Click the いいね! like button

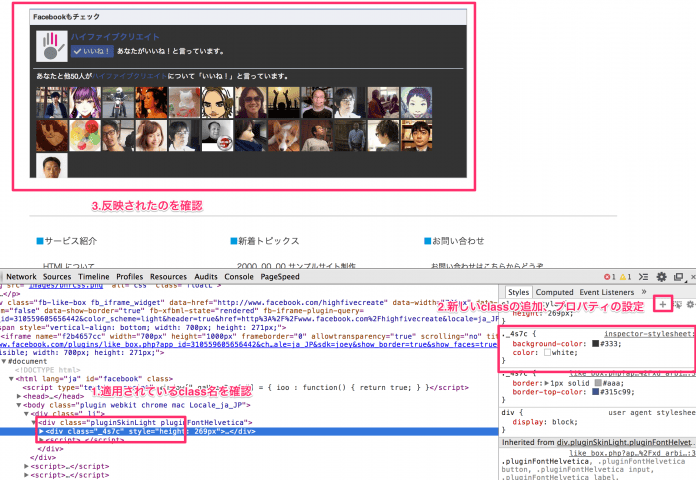[92, 51]
